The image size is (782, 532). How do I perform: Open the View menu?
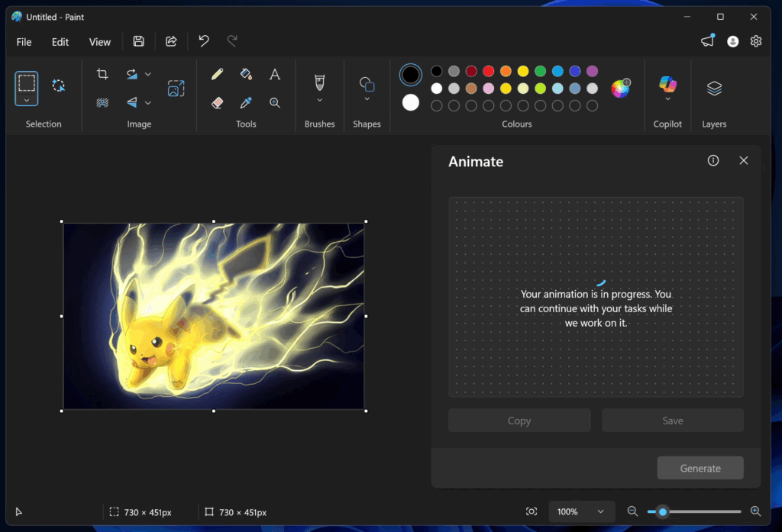(100, 42)
